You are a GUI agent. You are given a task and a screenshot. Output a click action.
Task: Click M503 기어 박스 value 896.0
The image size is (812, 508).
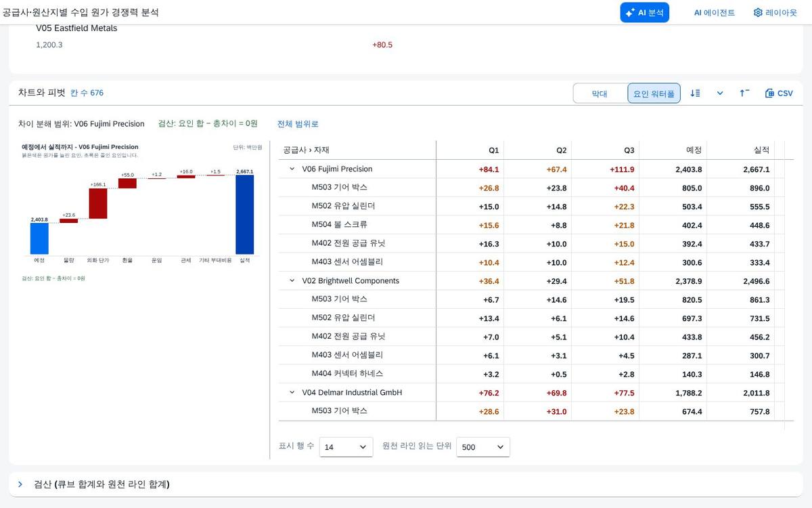click(x=759, y=188)
